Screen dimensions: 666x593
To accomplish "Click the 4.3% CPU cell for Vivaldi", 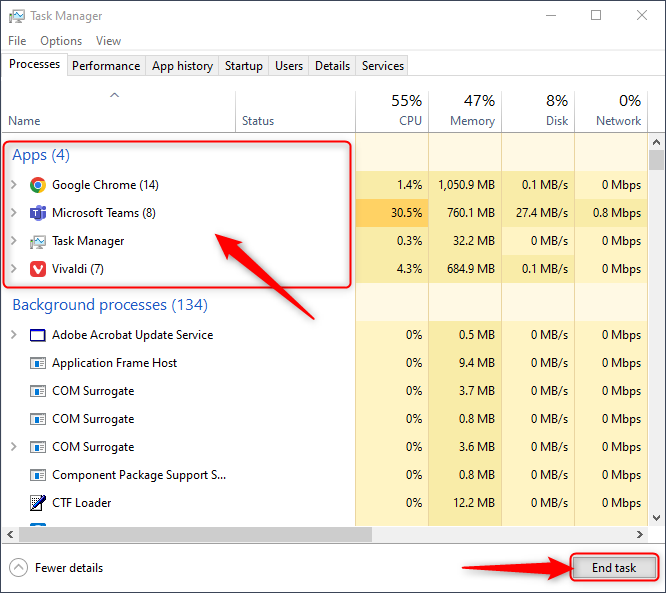I will pos(392,269).
